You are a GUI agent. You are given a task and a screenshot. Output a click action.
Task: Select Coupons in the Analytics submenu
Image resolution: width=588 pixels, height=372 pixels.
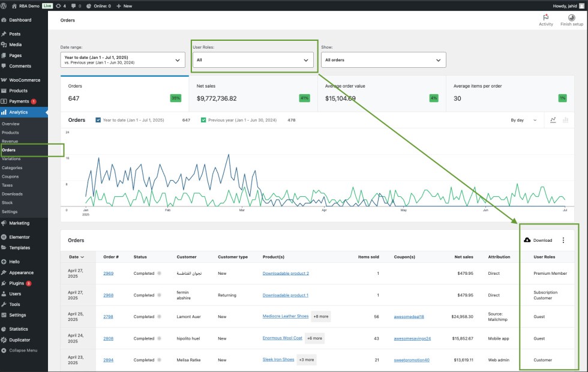[11, 176]
